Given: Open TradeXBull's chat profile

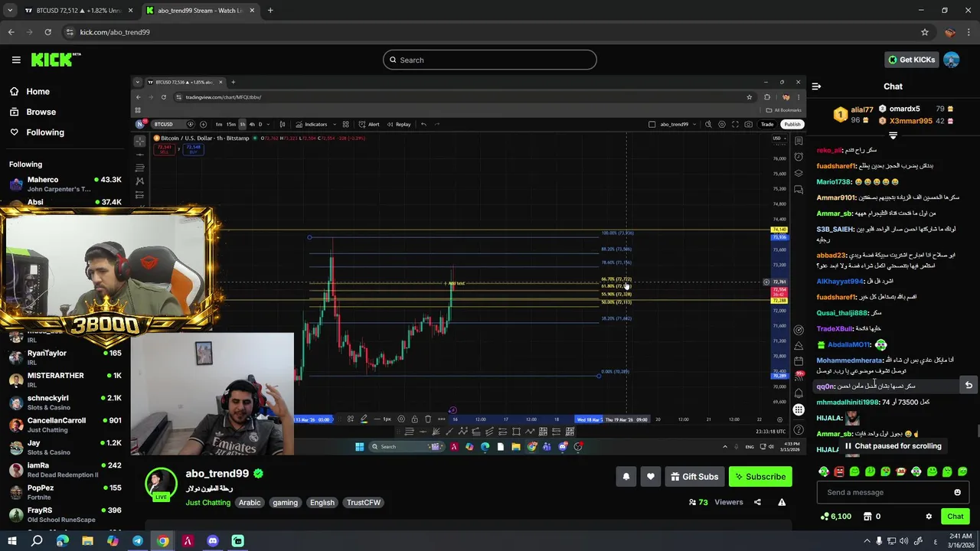Looking at the screenshot, I should pyautogui.click(x=835, y=328).
